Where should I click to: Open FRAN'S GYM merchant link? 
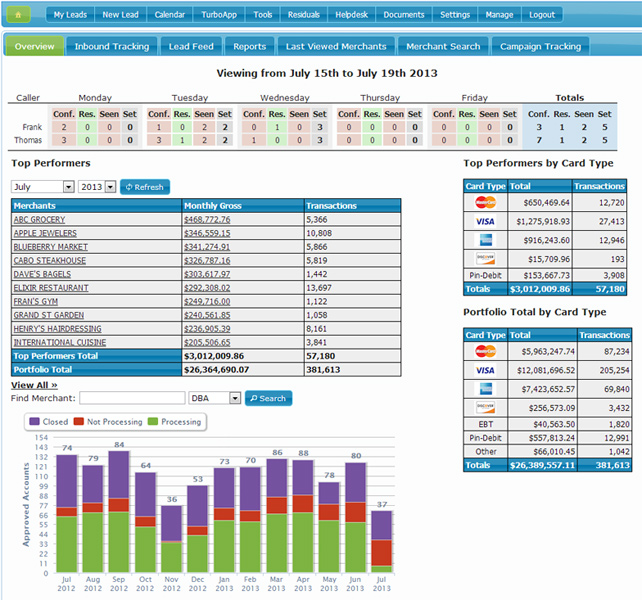click(x=36, y=301)
